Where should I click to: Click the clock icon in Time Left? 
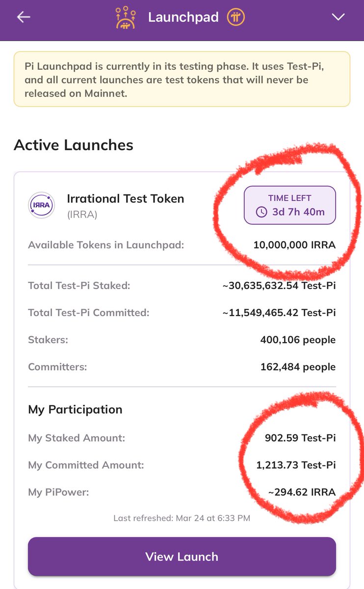coord(262,213)
